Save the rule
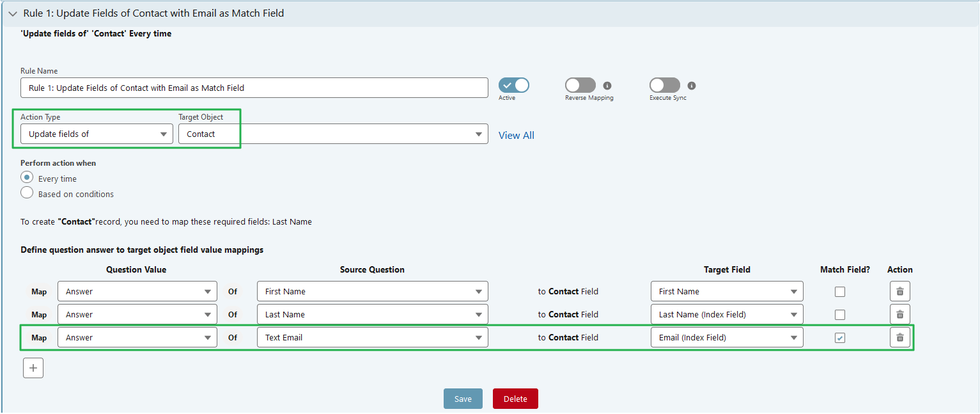Viewport: 980px width, 414px height. coord(463,398)
